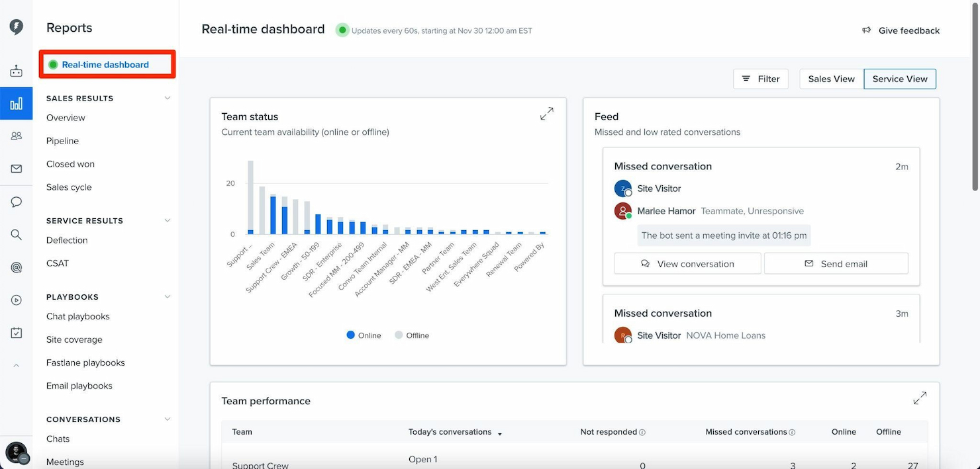Viewport: 980px width, 469px height.
Task: Open the Contacts people icon
Action: pyautogui.click(x=17, y=136)
